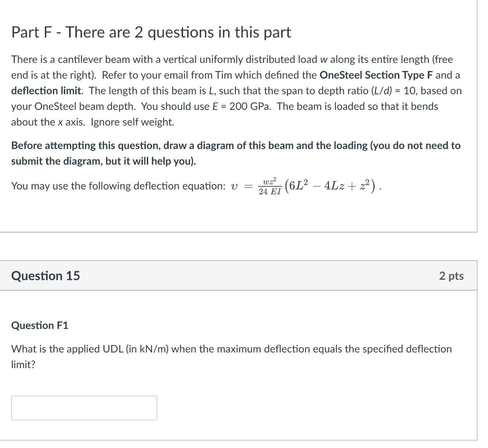
Task: Click the bold 'deflection limit' text
Action: [x=46, y=91]
